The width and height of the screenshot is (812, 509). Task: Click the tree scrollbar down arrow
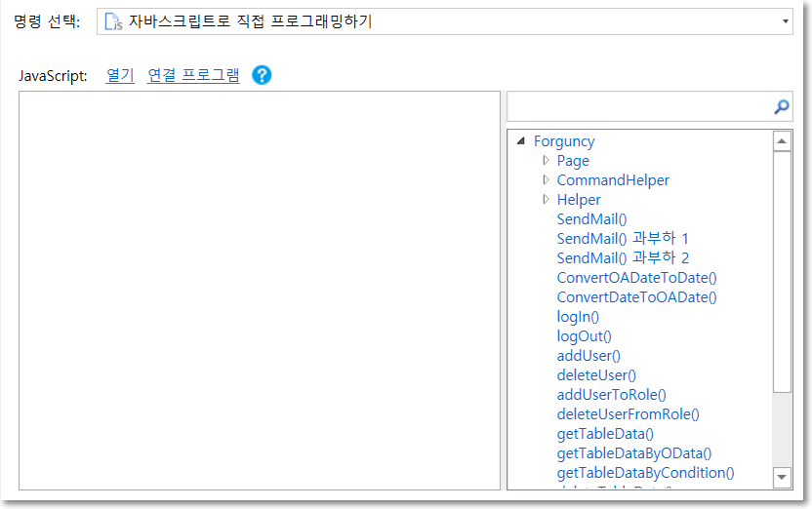[782, 477]
